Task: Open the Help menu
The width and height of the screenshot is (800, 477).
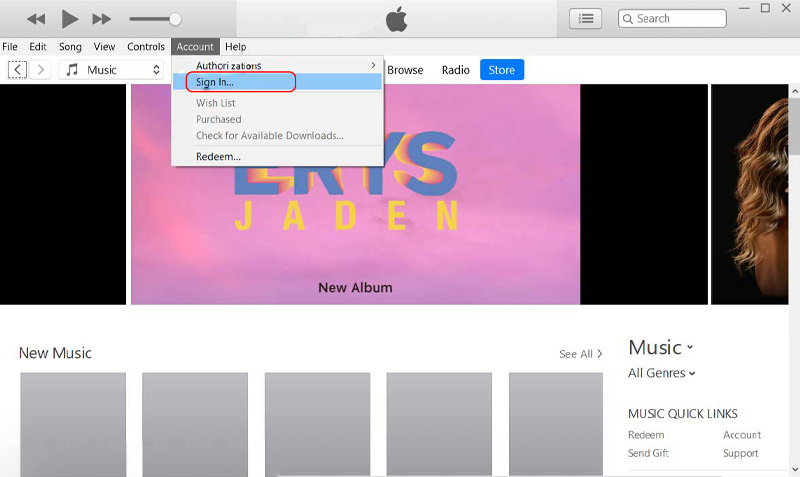Action: click(x=236, y=46)
